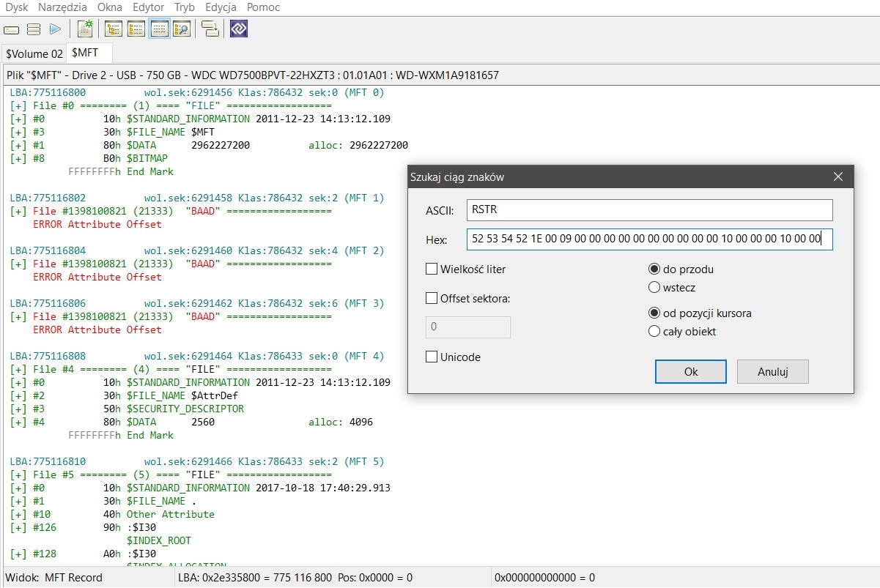Expand the $BITMAP attribute row

[x=19, y=158]
